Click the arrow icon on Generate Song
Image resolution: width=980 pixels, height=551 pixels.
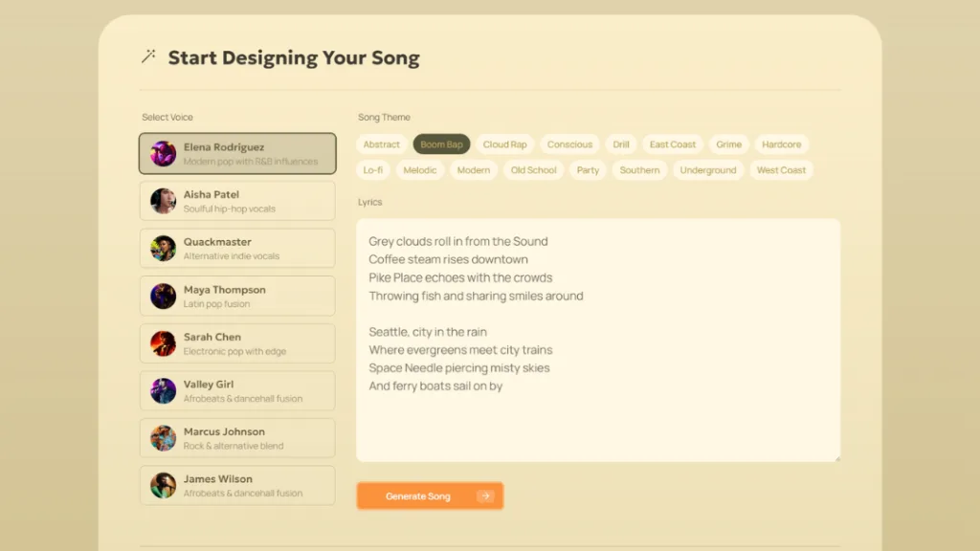click(485, 496)
